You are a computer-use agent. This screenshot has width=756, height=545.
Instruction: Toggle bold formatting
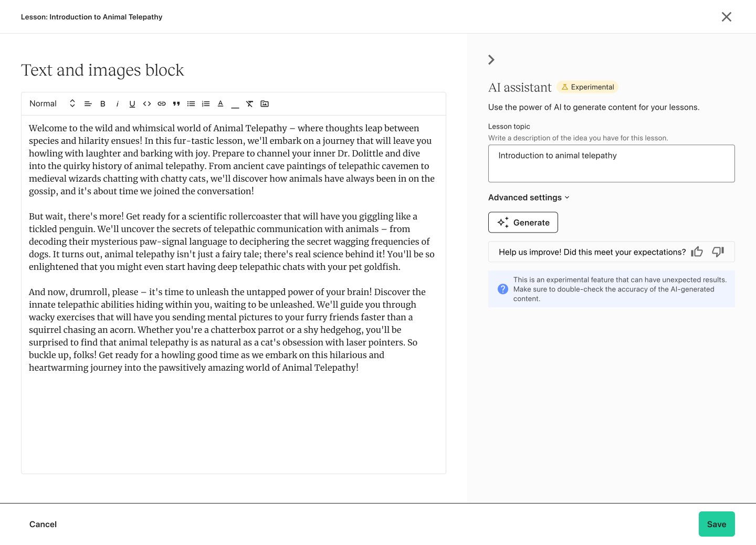coord(103,104)
